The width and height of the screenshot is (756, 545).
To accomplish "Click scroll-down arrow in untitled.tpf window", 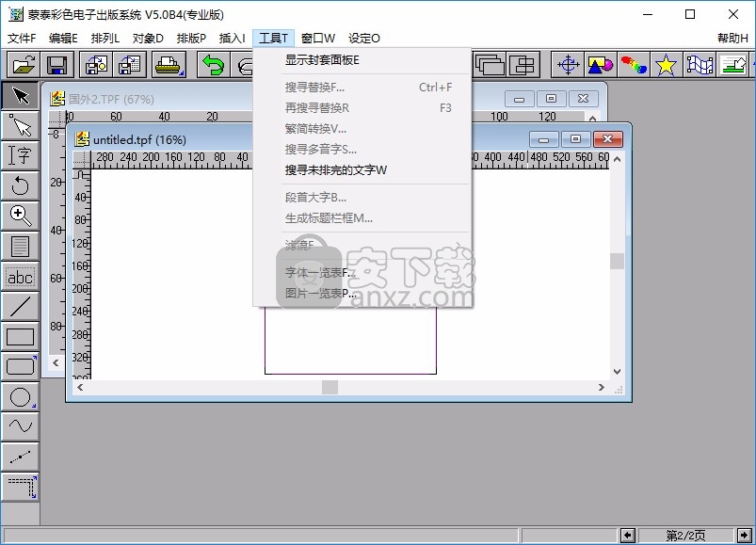I will [618, 372].
